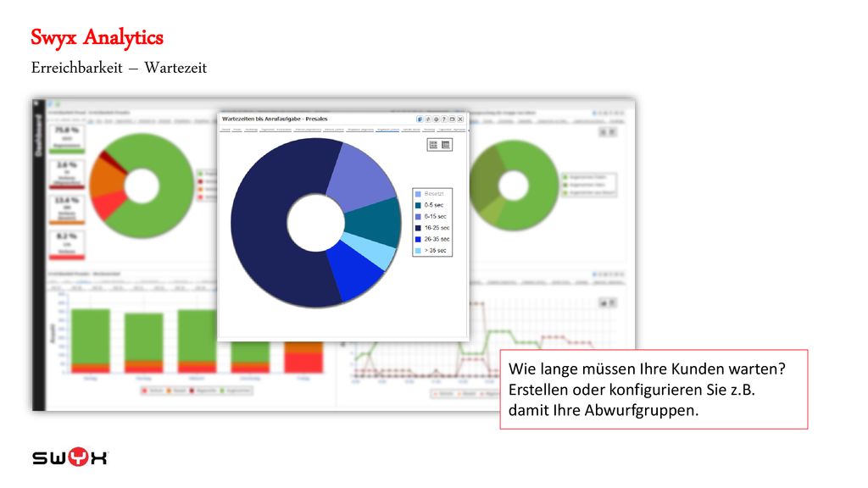Toggle the 16-25 sec legend entry
This screenshot has height=488, width=868.
432,228
